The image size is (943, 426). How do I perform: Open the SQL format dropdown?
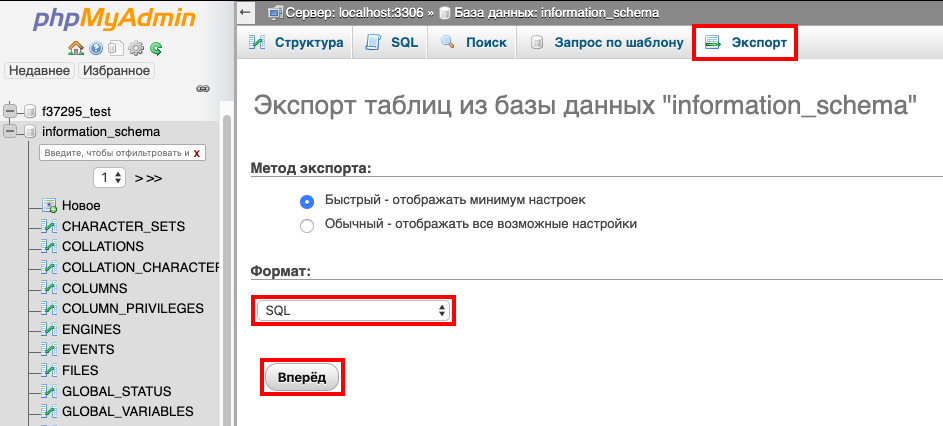click(353, 310)
